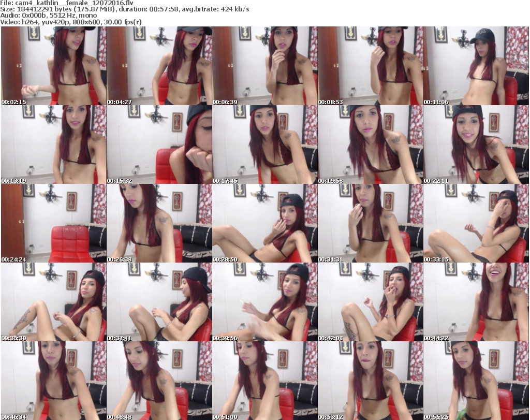
Task: Pick the frame stamped 00:33:15
Action: [476, 223]
